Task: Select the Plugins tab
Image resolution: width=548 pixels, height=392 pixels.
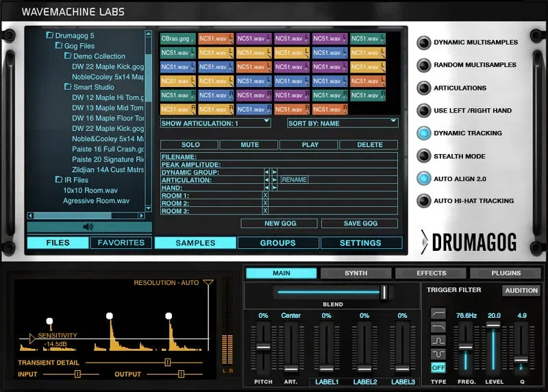Action: (506, 273)
